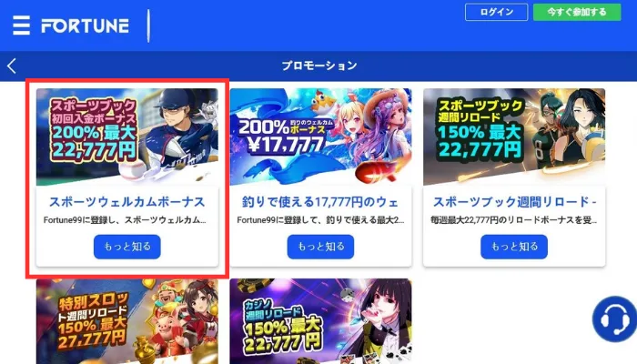Click the 毎週最大22,777円のリロードボーナス description text
This screenshot has height=364, width=637.
tap(514, 220)
